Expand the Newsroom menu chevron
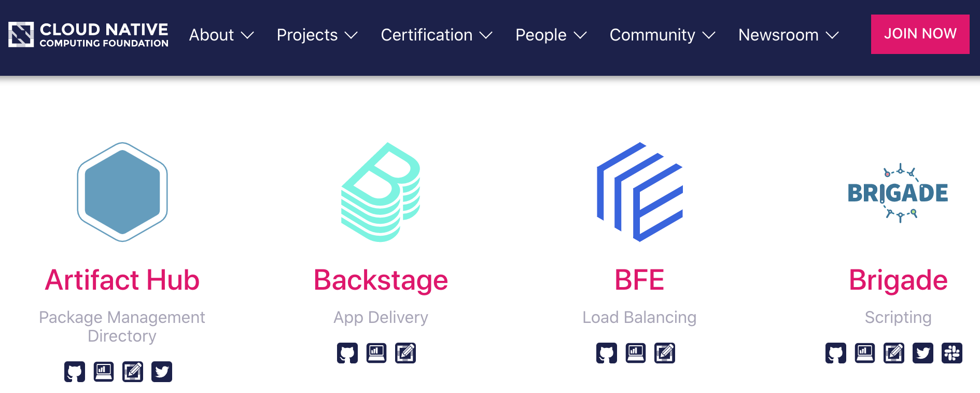 (832, 35)
